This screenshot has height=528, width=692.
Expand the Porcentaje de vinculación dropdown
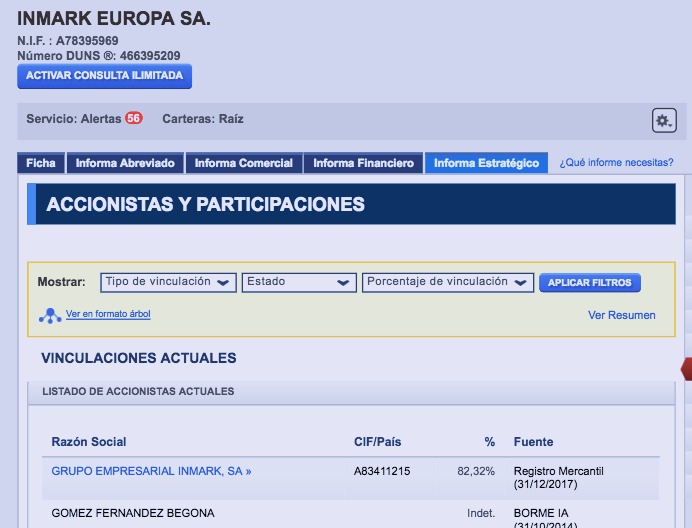448,283
